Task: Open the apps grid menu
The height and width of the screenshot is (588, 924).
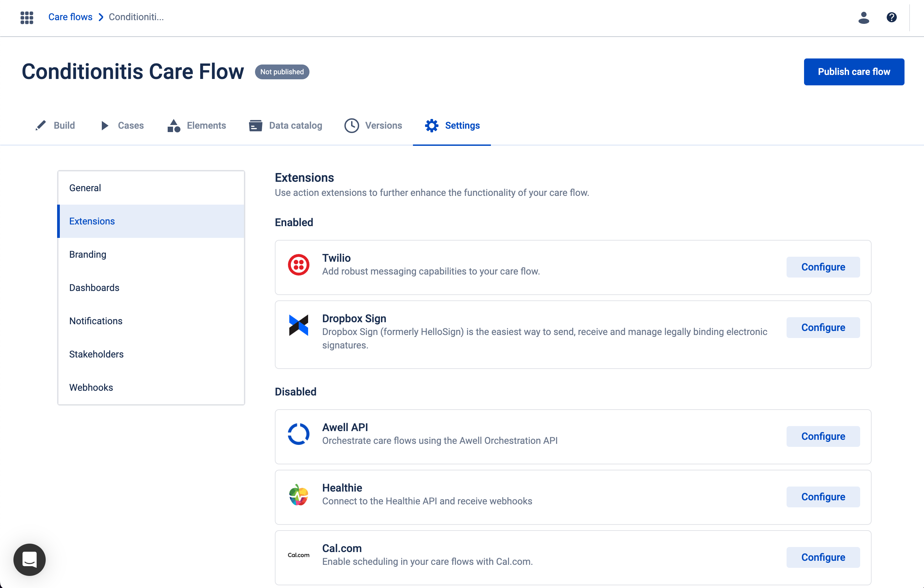Action: tap(27, 17)
